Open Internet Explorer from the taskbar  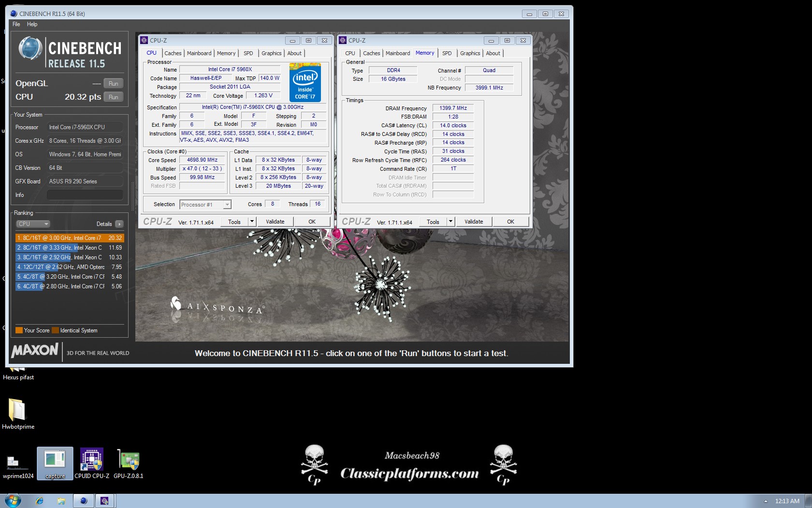tap(40, 501)
